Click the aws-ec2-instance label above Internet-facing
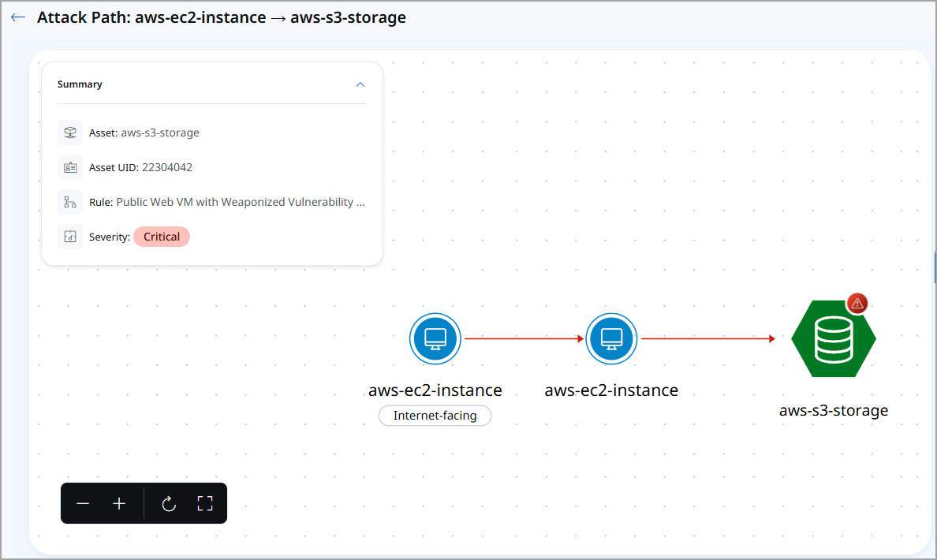The height and width of the screenshot is (560, 937). pyautogui.click(x=435, y=390)
